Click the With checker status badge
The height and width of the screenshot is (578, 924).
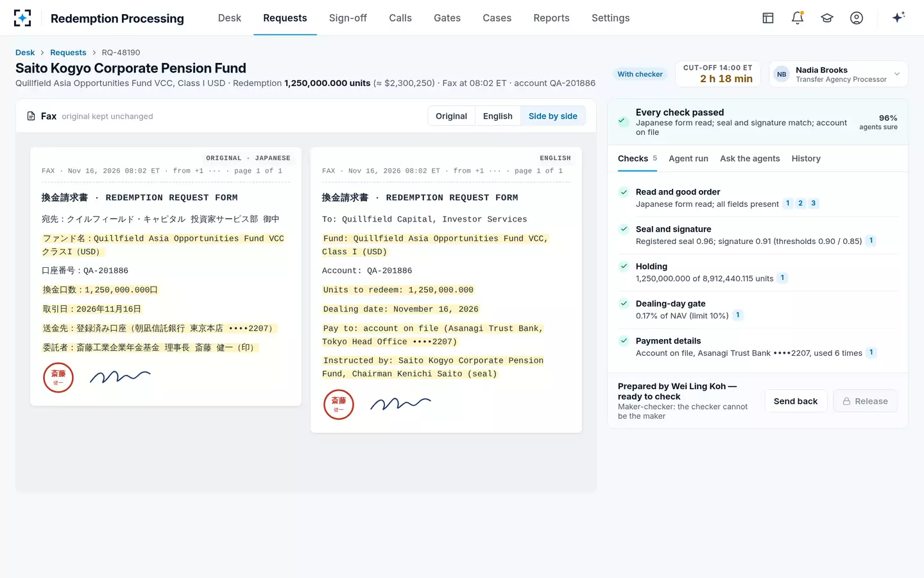[640, 74]
